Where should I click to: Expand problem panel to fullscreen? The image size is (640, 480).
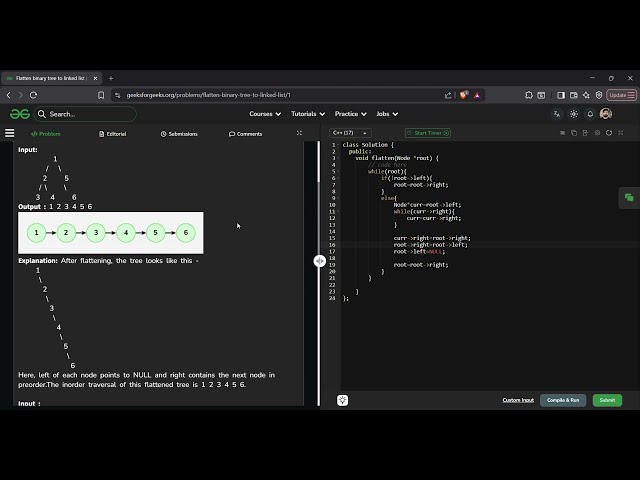(x=299, y=133)
